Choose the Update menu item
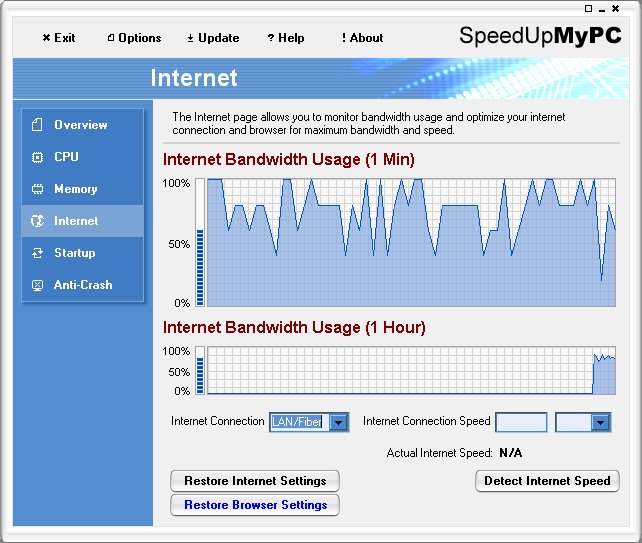642x543 pixels. pyautogui.click(x=213, y=38)
